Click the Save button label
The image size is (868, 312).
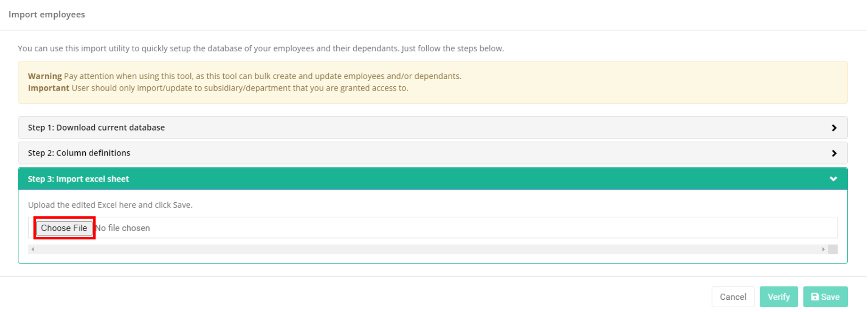point(830,297)
